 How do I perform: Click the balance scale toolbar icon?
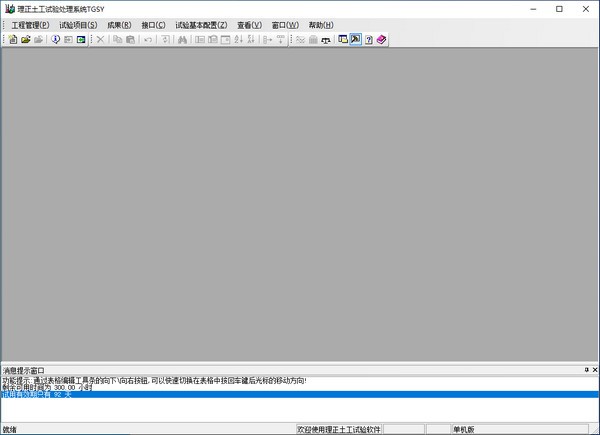326,40
